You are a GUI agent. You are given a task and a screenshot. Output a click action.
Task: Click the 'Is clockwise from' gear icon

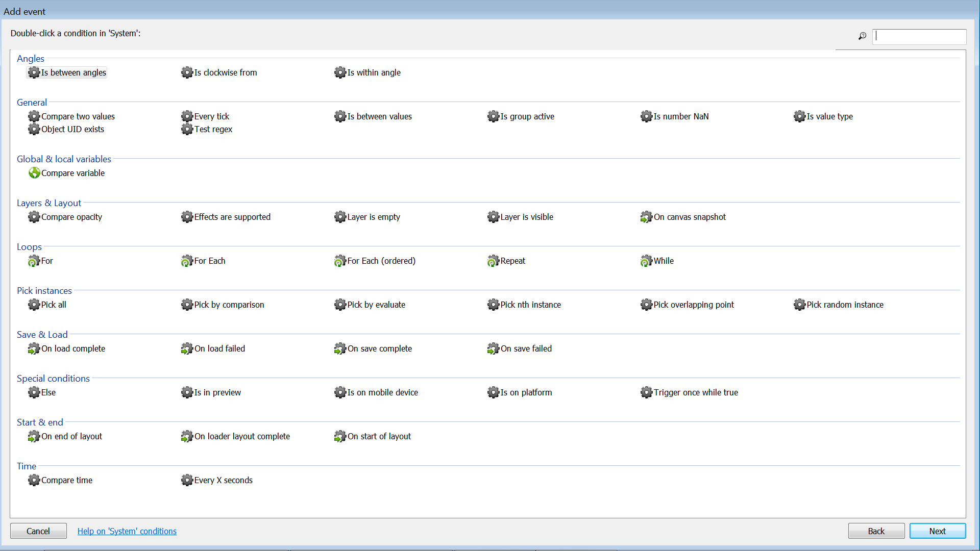tap(187, 72)
